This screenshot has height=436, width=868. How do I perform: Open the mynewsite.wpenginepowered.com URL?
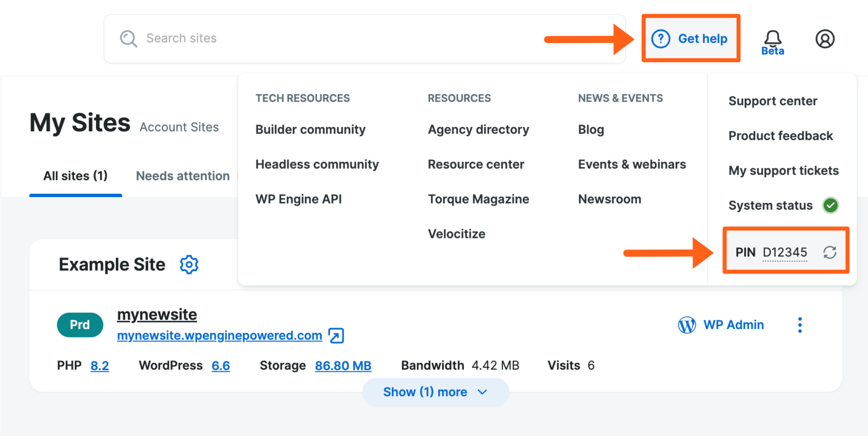(x=219, y=335)
